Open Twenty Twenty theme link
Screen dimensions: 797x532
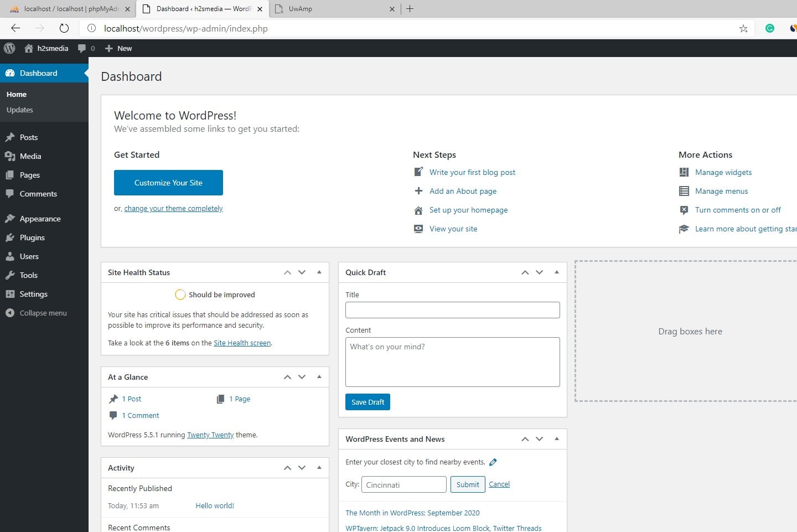(x=210, y=435)
